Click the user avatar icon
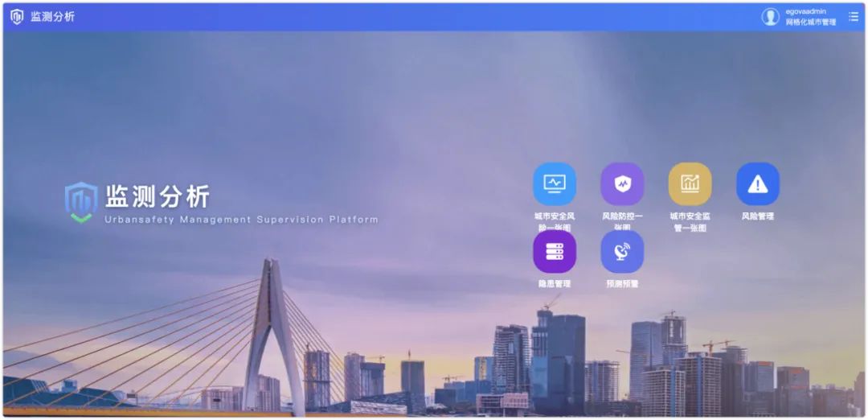This screenshot has height=420, width=868. [771, 17]
